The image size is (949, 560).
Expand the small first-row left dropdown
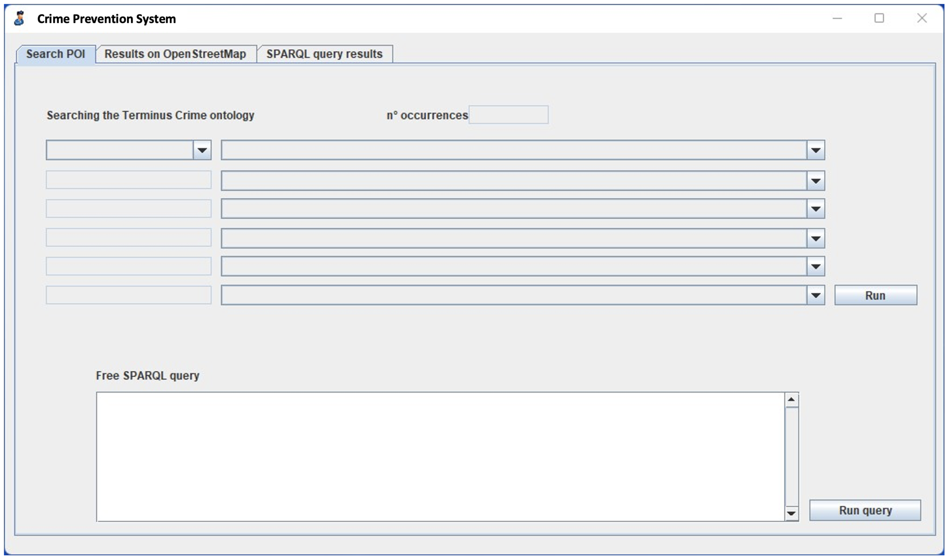[202, 150]
